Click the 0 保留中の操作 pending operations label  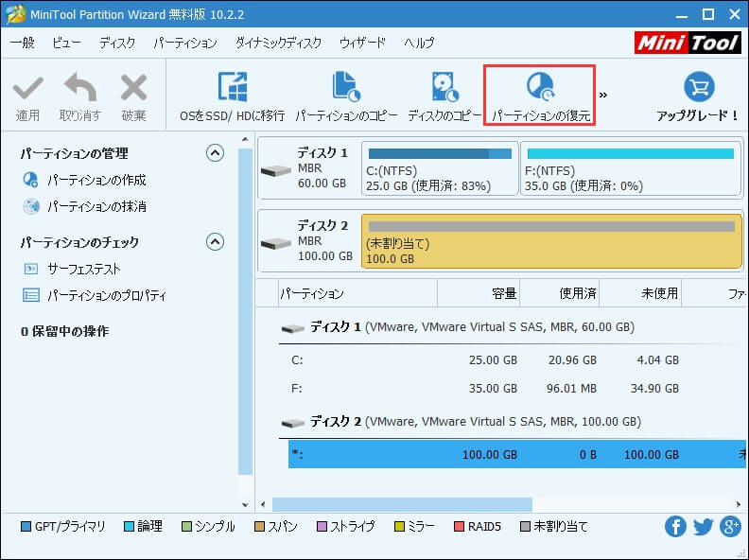pos(65,331)
